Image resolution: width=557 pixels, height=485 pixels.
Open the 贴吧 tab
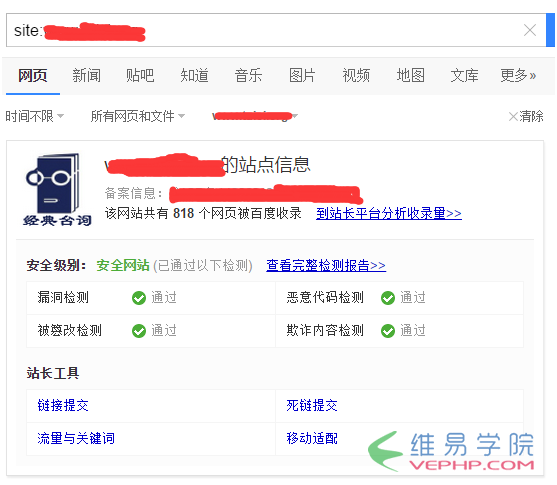pyautogui.click(x=140, y=75)
